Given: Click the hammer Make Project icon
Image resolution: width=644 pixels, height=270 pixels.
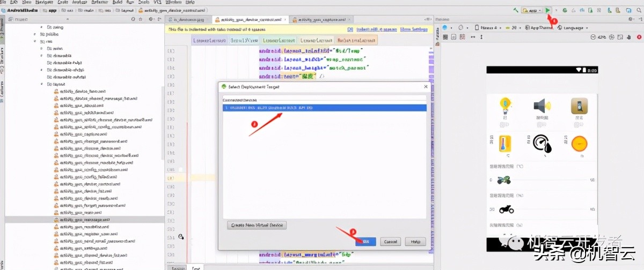Looking at the screenshot, I should 516,10.
